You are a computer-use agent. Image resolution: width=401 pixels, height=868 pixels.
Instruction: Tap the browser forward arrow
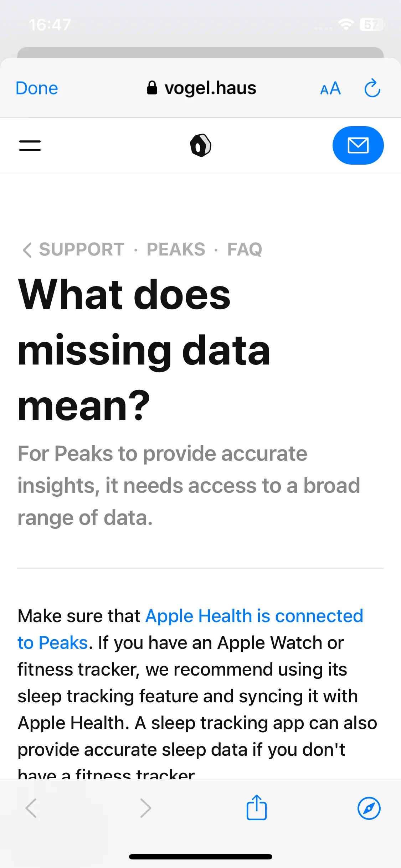point(145,808)
